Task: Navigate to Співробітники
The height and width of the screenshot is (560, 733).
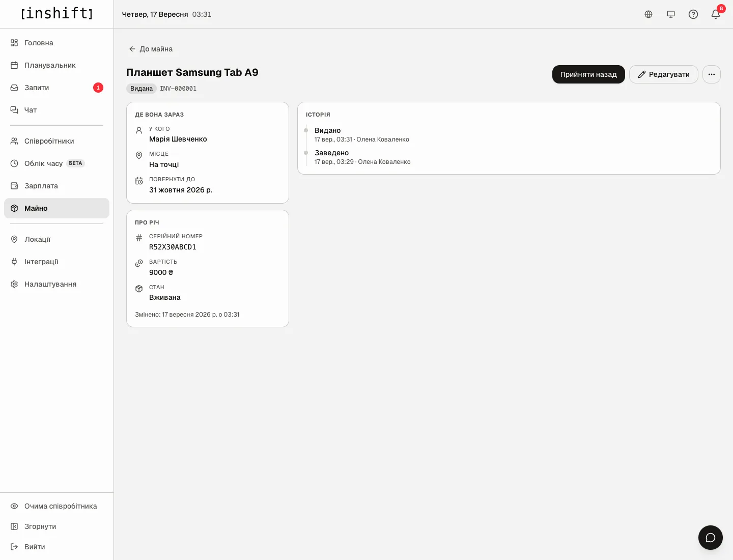Action: point(57,141)
